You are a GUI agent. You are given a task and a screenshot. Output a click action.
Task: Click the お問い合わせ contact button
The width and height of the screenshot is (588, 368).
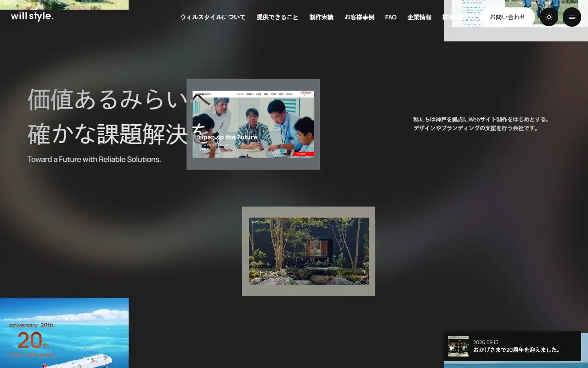(x=508, y=17)
